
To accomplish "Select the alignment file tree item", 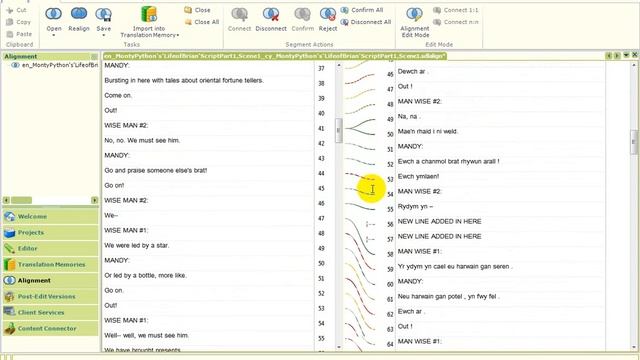I will 55,65.
